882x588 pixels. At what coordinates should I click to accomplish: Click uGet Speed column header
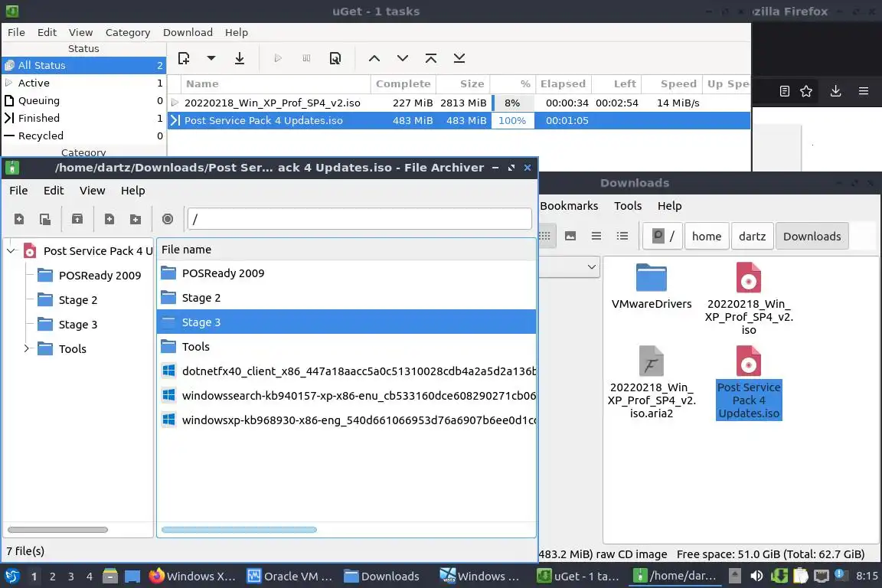pyautogui.click(x=672, y=84)
